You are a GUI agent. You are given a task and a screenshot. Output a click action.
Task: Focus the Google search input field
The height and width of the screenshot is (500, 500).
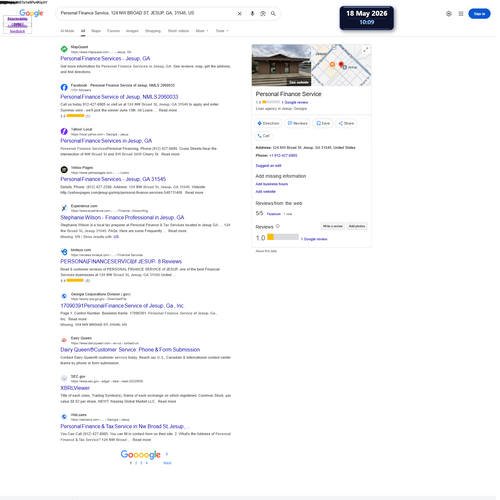pyautogui.click(x=146, y=13)
